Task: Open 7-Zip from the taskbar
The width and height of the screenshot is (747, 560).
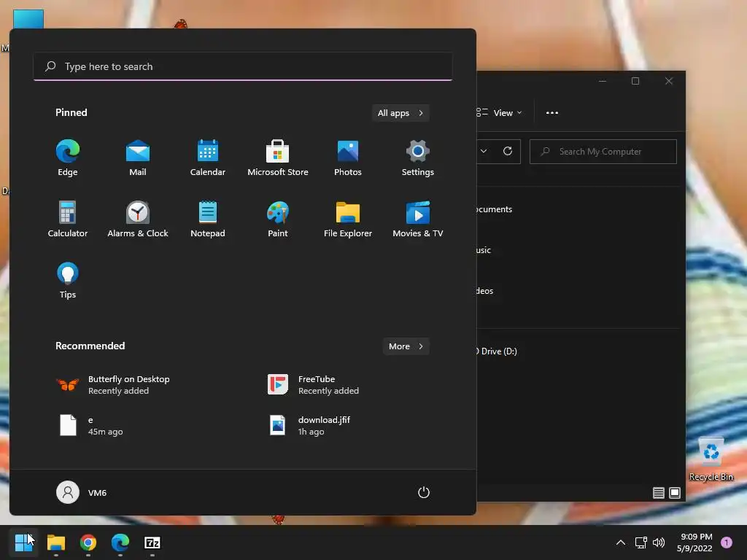Action: pyautogui.click(x=152, y=542)
